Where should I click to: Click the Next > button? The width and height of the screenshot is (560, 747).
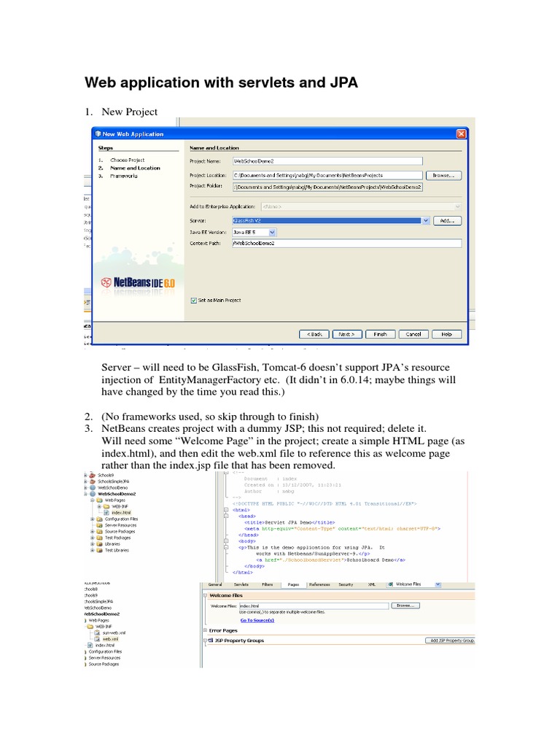coord(346,334)
